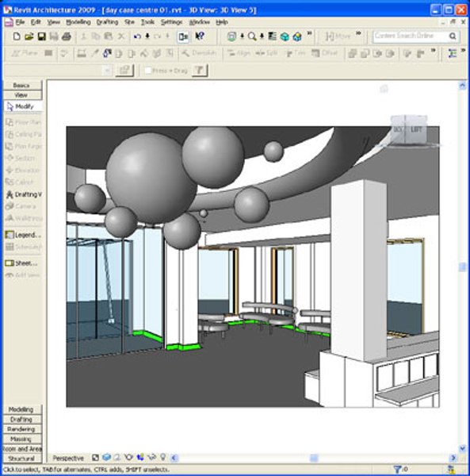Open the Window menu
This screenshot has width=470, height=476.
click(x=200, y=22)
